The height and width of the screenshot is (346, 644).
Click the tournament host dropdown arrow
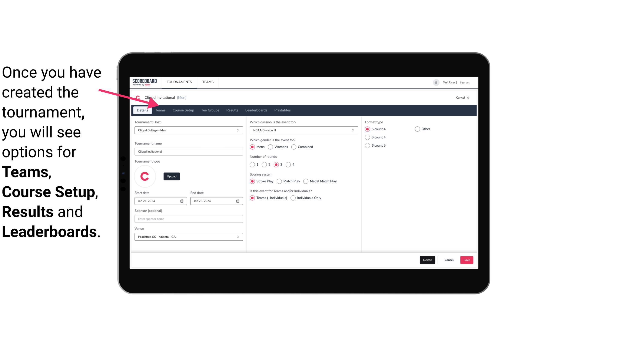238,130
